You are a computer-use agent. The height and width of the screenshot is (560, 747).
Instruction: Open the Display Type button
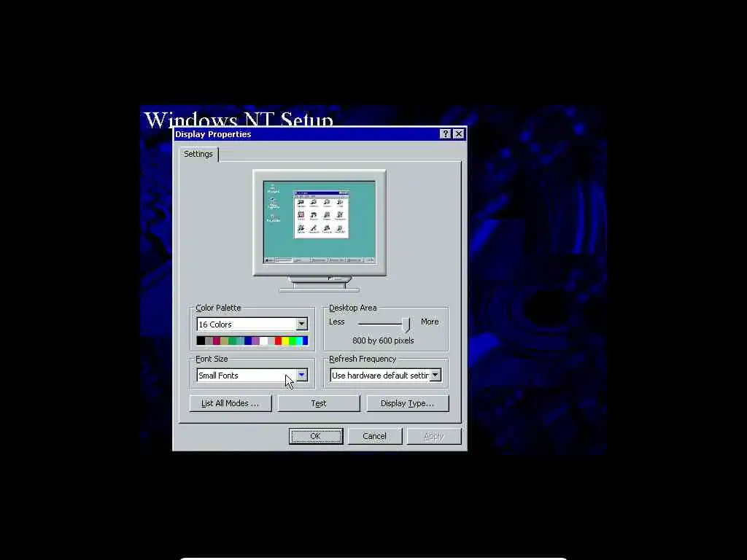[x=407, y=403]
